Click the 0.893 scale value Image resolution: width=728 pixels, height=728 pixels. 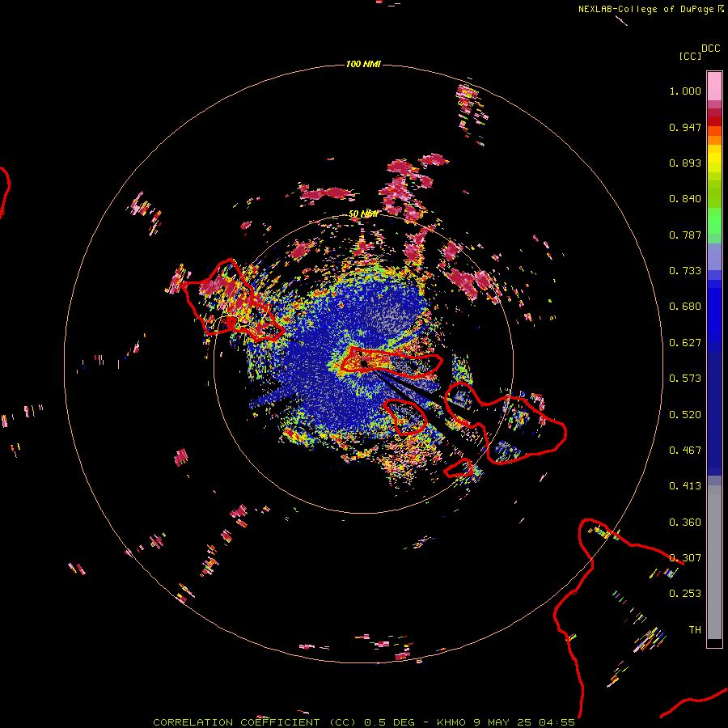coord(685,163)
